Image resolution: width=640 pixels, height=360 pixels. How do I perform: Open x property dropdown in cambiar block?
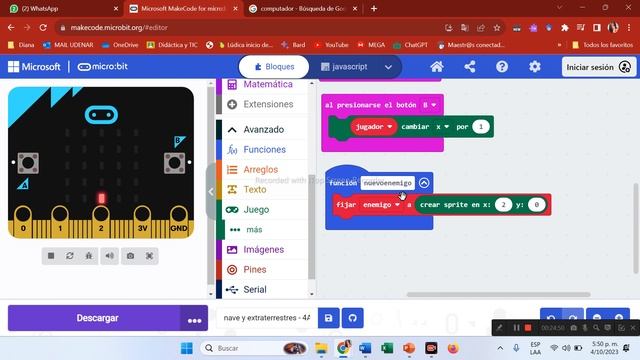[x=442, y=127]
